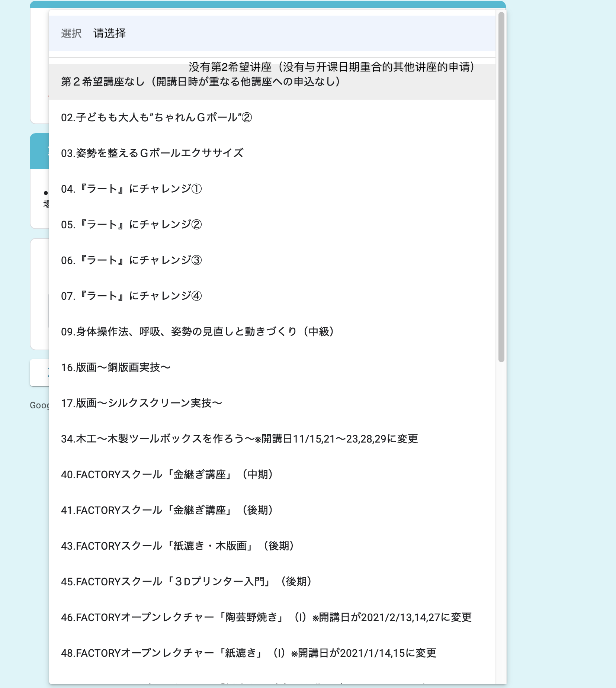Select 09 身体操作法 中級 course

(197, 332)
